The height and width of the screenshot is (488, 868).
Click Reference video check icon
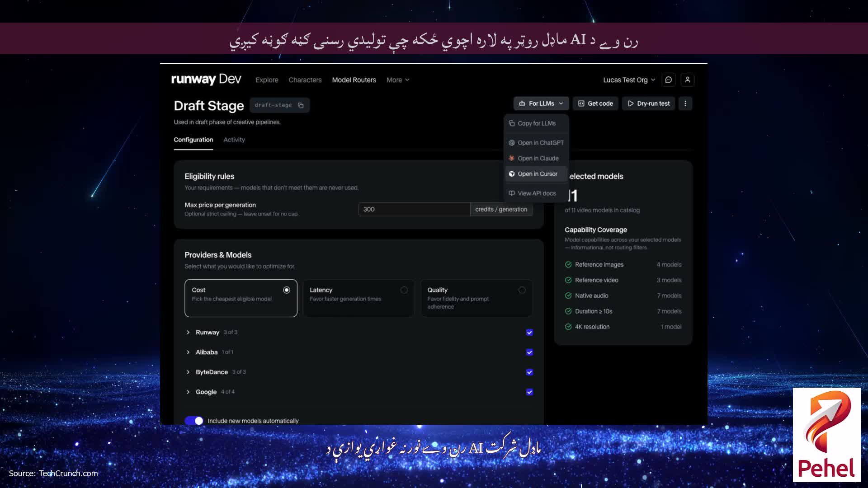tap(568, 280)
